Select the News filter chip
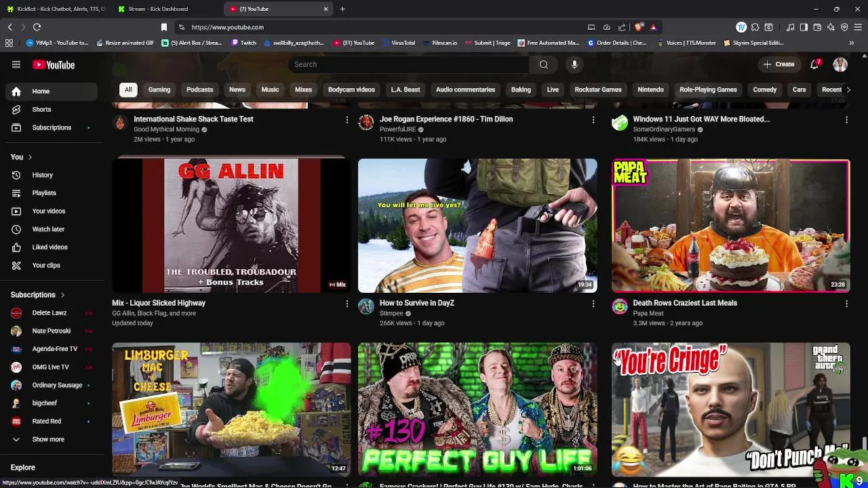 (237, 89)
